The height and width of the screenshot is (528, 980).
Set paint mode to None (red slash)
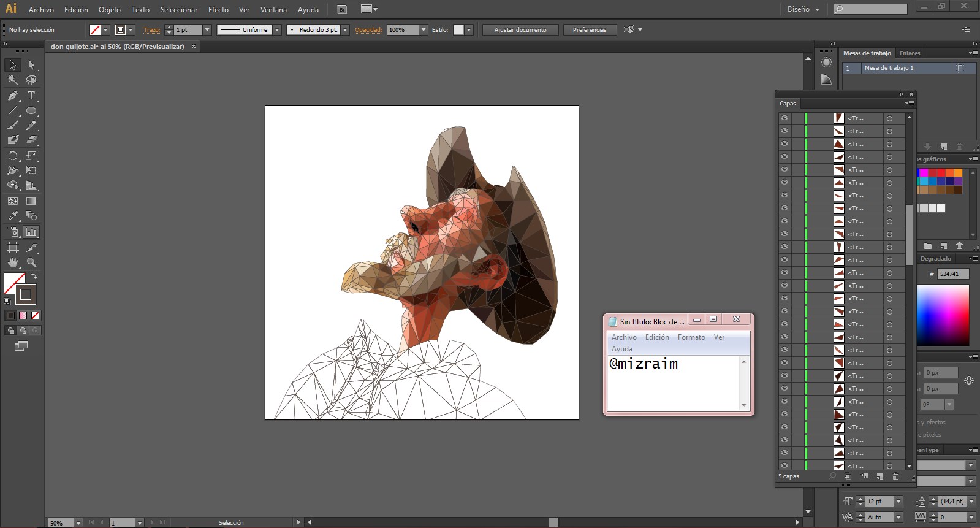(35, 316)
